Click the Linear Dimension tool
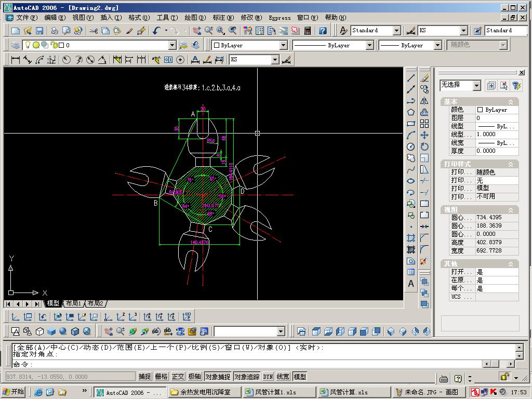The image size is (532, 399). tap(15, 60)
